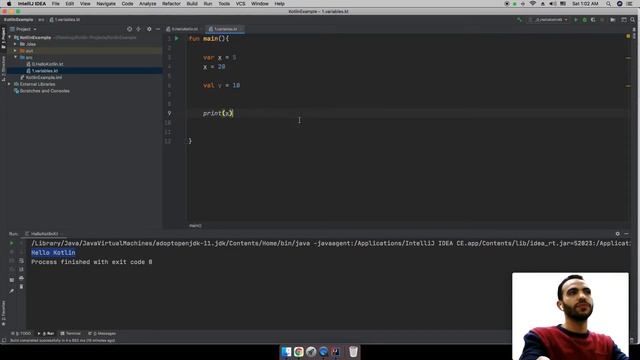This screenshot has height=360, width=640.
Task: Toggle the Project tool window side tab
Action: coord(3,38)
